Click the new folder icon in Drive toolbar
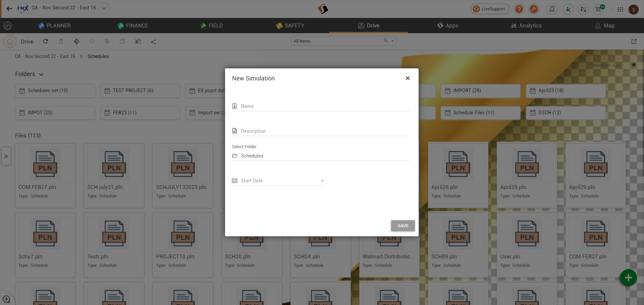Viewport: 644px width, 305px height. [138, 41]
